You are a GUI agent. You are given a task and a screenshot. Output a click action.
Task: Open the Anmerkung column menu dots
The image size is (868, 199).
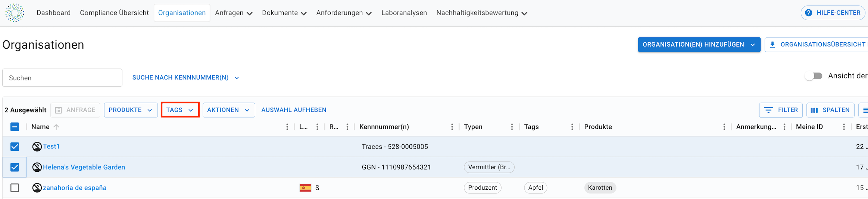(x=784, y=127)
